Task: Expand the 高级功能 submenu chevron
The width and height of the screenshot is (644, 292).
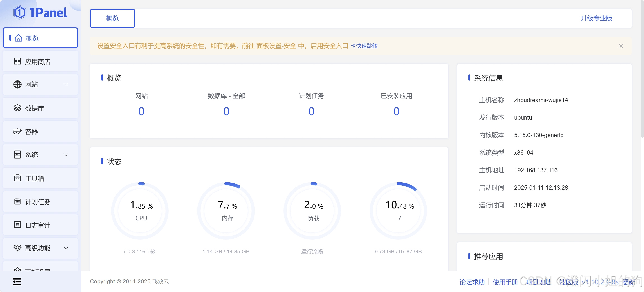Action: click(66, 248)
